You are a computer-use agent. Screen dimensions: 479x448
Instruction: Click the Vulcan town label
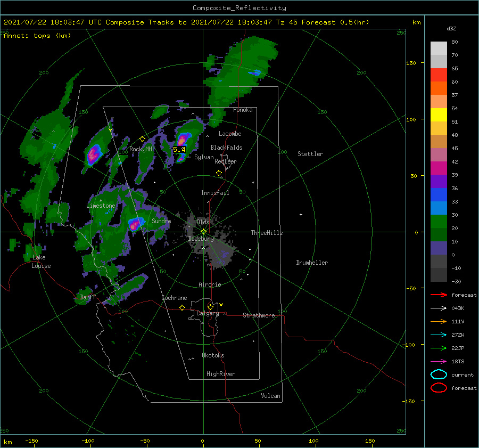coord(270,396)
